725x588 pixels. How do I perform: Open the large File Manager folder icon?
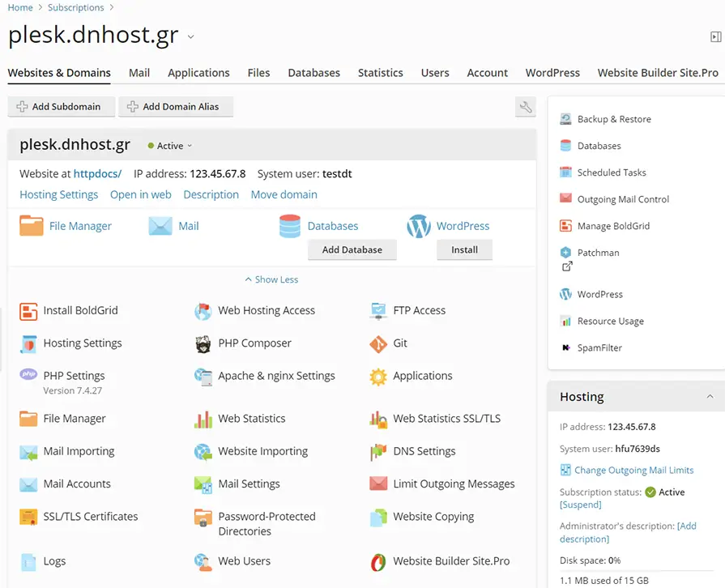pos(32,226)
